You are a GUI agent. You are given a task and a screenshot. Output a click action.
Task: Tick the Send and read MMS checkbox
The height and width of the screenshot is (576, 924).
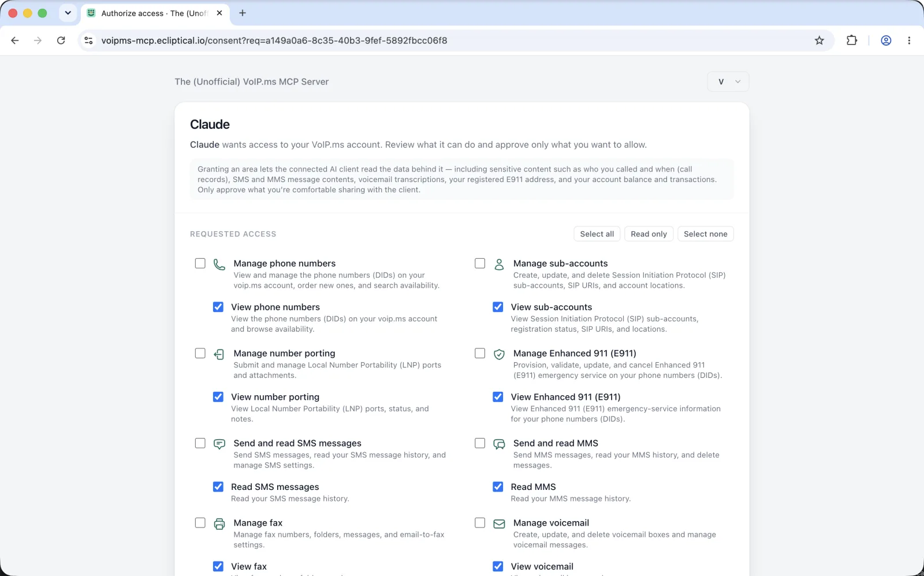click(480, 443)
